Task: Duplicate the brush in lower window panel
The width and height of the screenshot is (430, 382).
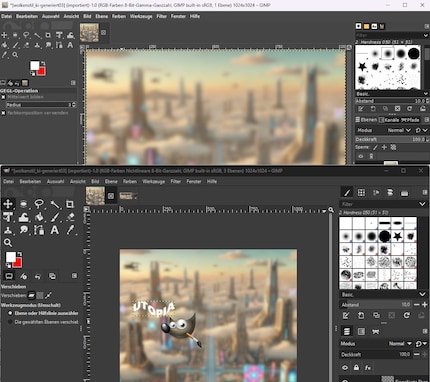Action: point(376,315)
